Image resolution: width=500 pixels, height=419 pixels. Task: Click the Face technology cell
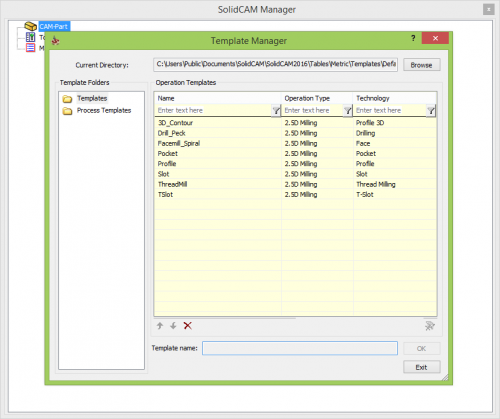363,143
